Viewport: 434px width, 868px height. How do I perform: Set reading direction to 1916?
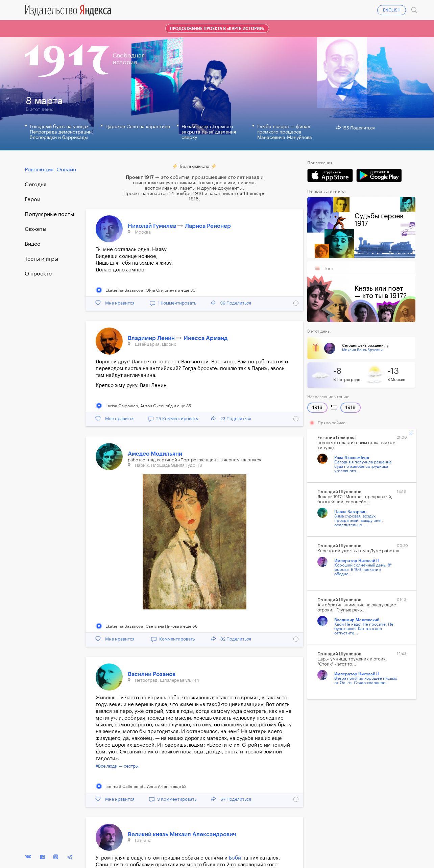317,407
